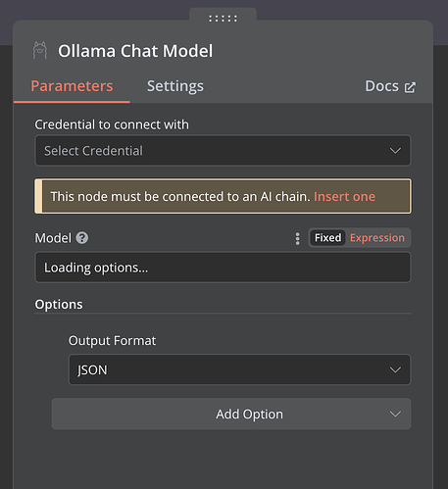The image size is (448, 489).
Task: Click the AI chain warning notice text
Action: [180, 197]
